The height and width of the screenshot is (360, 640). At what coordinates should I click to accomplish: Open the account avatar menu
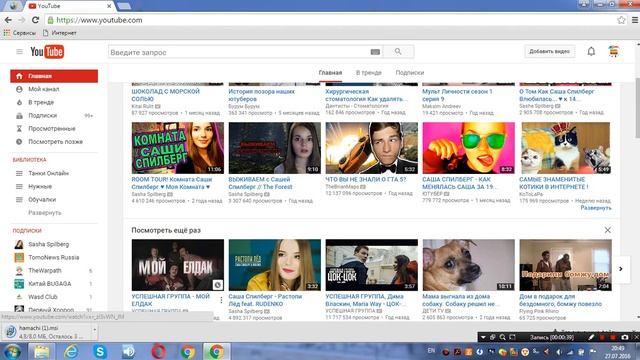(x=613, y=51)
